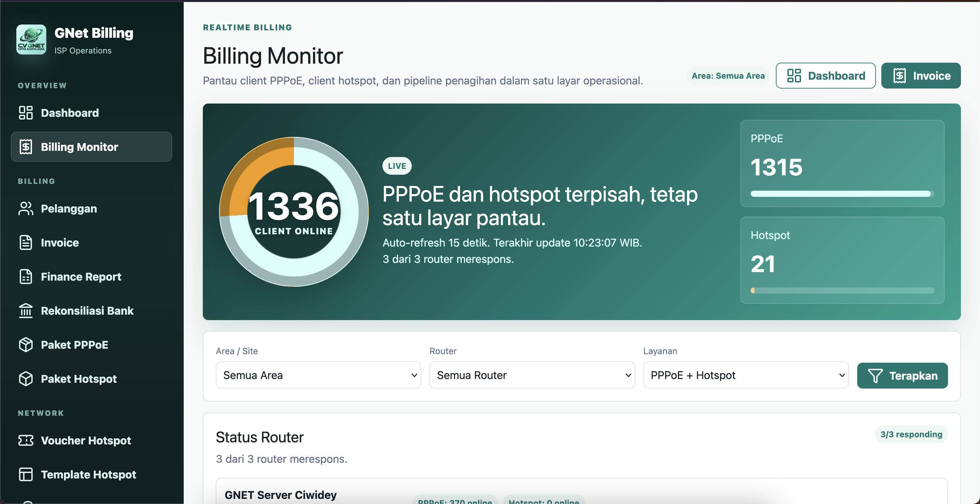
Task: Click the Area: Semua Area badge
Action: [728, 76]
